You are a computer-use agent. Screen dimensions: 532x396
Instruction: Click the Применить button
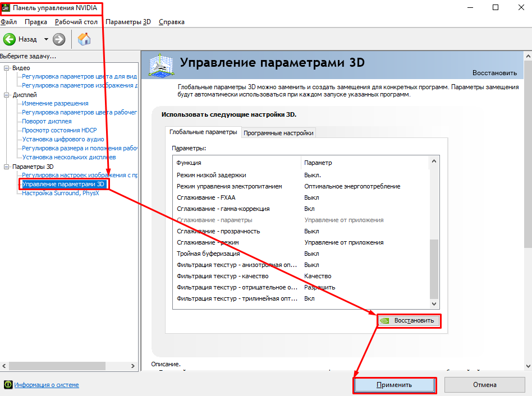tap(395, 385)
